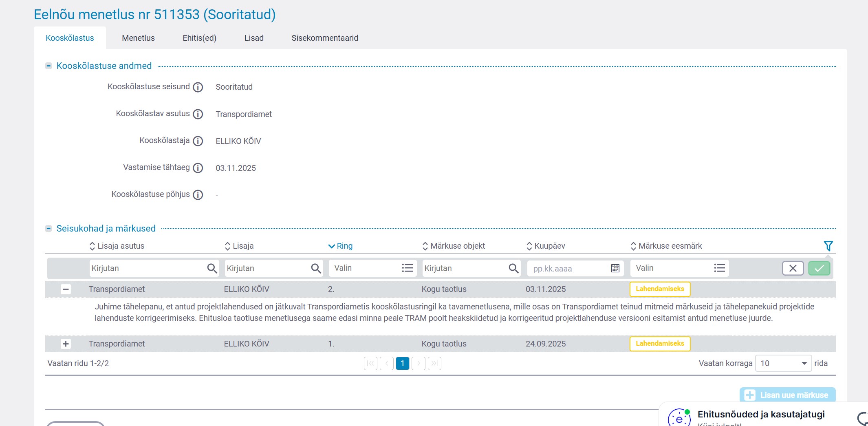Screen dimensions: 868x426
Task: Click Lisan uue märkuse button
Action: tap(787, 395)
